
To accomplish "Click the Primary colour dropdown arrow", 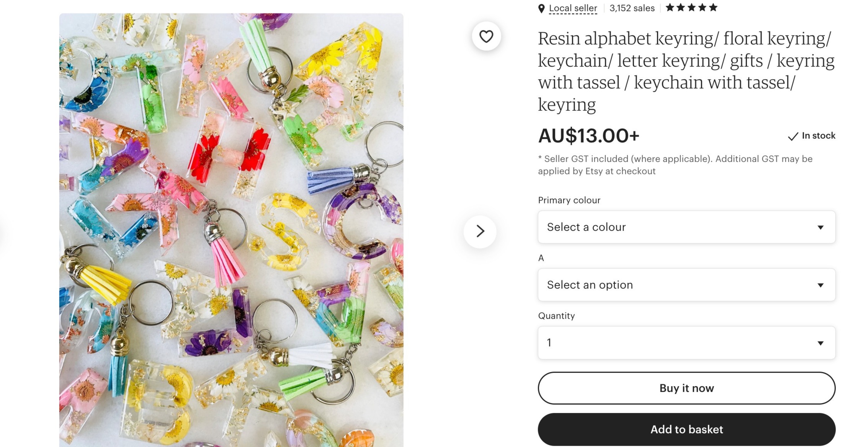I will tap(821, 227).
